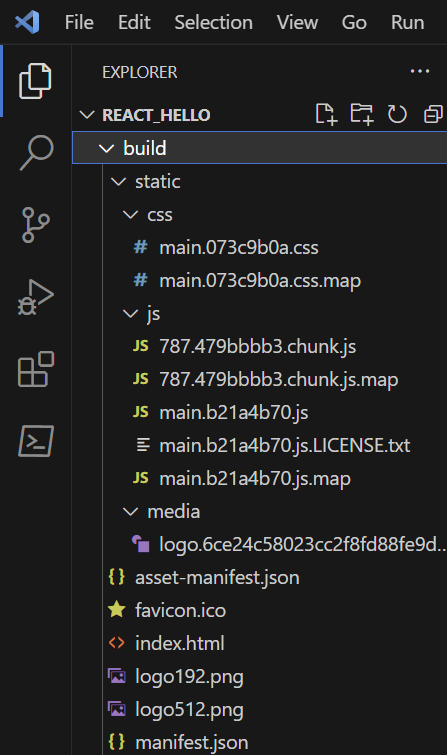447x755 pixels.
Task: Open the File menu
Action: tap(79, 23)
